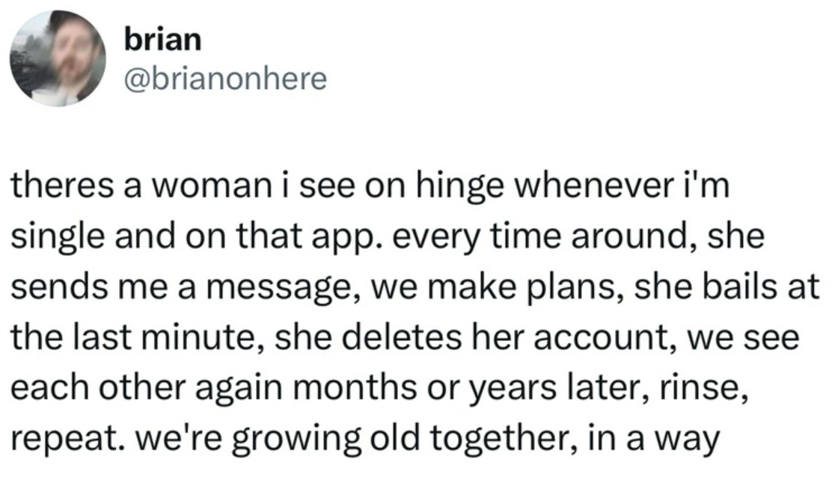Open the display name "brian"
This screenshot has height=504, width=835.
click(x=162, y=39)
